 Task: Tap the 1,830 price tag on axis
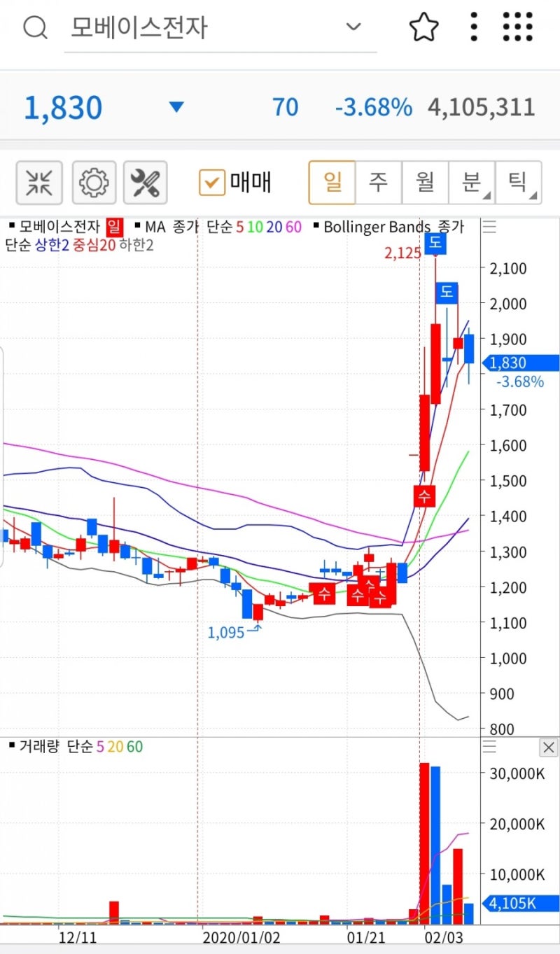coord(519,363)
